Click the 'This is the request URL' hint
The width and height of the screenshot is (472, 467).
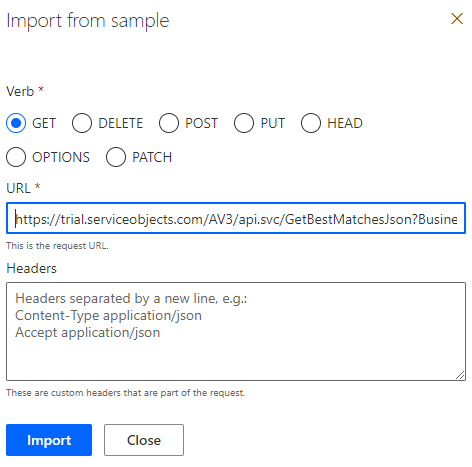click(57, 246)
